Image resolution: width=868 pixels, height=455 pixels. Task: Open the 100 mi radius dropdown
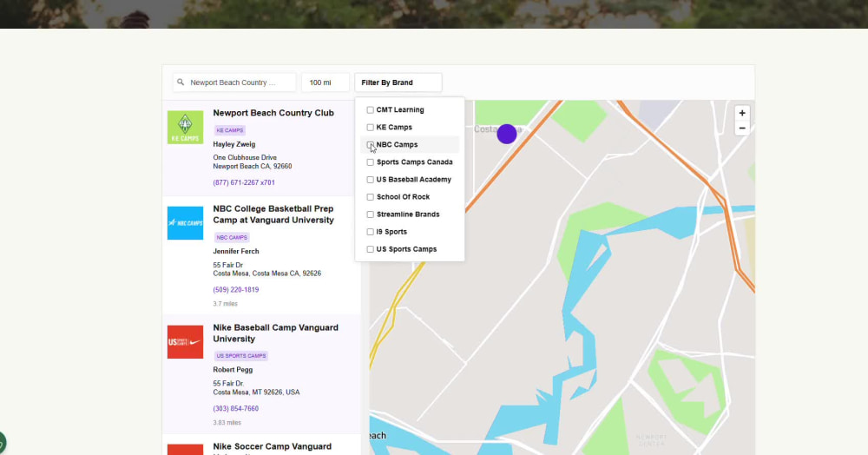coord(325,82)
